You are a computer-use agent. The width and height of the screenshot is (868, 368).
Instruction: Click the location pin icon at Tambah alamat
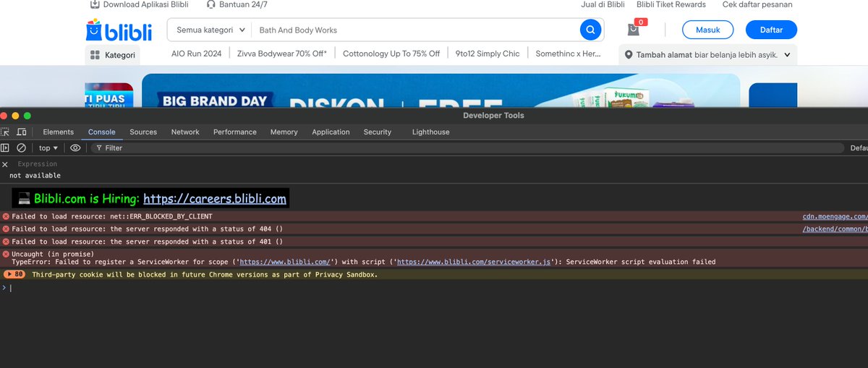tap(629, 54)
